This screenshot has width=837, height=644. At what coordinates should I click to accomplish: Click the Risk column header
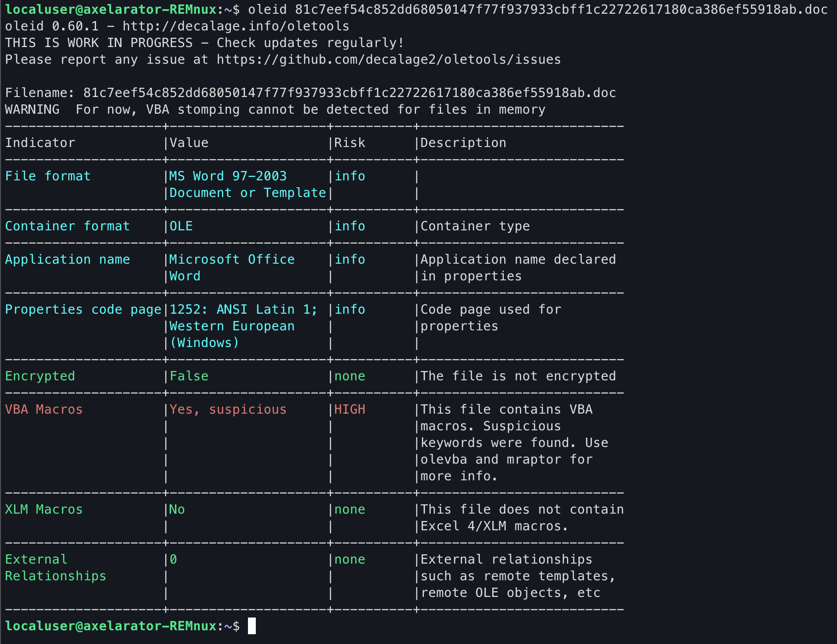pos(350,143)
